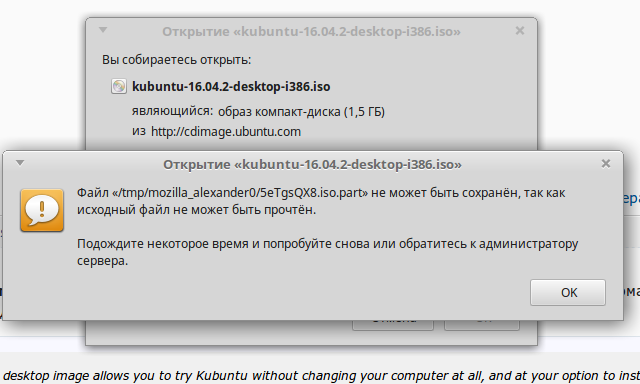The width and height of the screenshot is (640, 384).
Task: Select filename kubuntu-16.04.2-desktop-i386.iso in the background dialog
Action: [x=231, y=87]
